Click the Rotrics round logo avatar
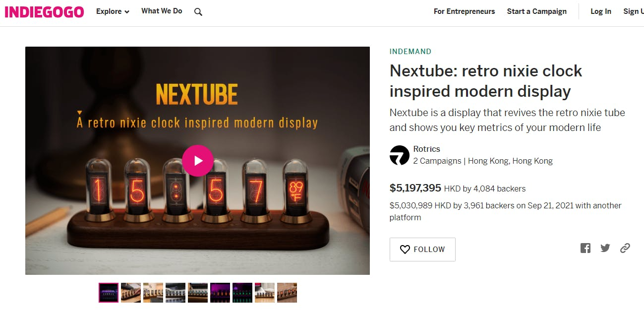 pos(399,155)
